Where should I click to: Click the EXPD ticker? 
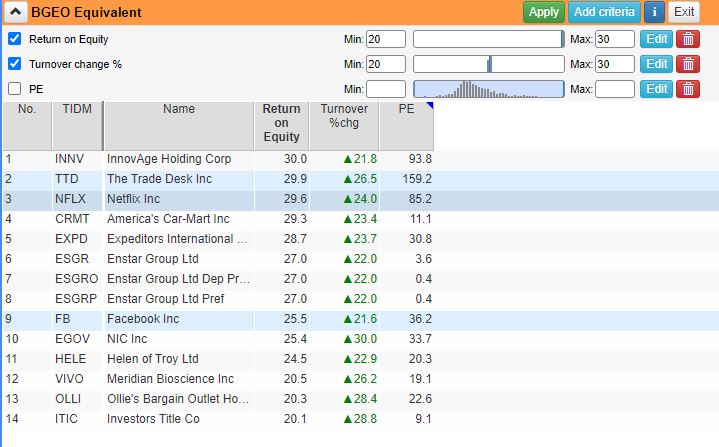tap(71, 239)
